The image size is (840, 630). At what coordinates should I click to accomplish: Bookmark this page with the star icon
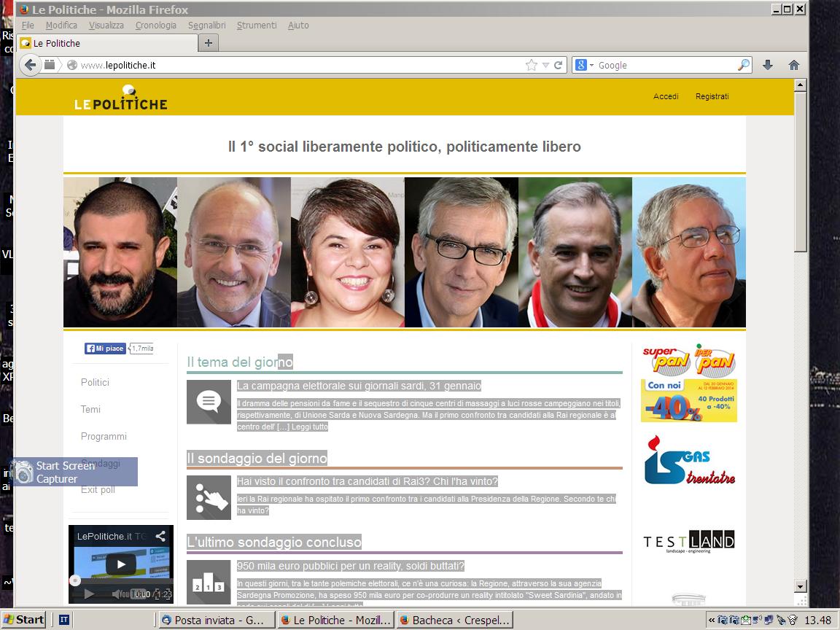pos(532,65)
